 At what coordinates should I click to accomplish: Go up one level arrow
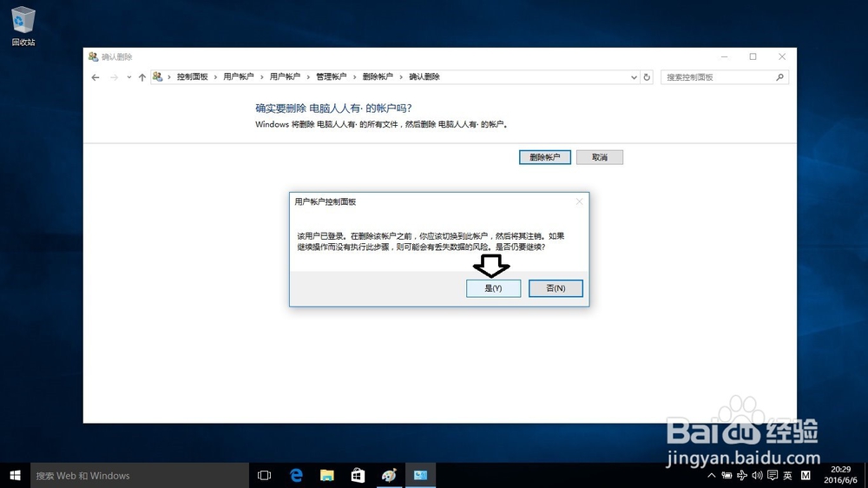pyautogui.click(x=142, y=77)
